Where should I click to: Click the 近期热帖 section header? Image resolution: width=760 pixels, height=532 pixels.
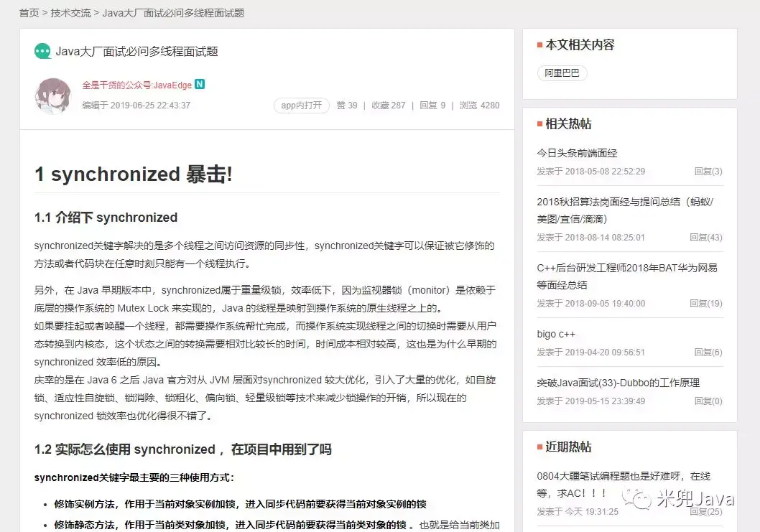568,447
